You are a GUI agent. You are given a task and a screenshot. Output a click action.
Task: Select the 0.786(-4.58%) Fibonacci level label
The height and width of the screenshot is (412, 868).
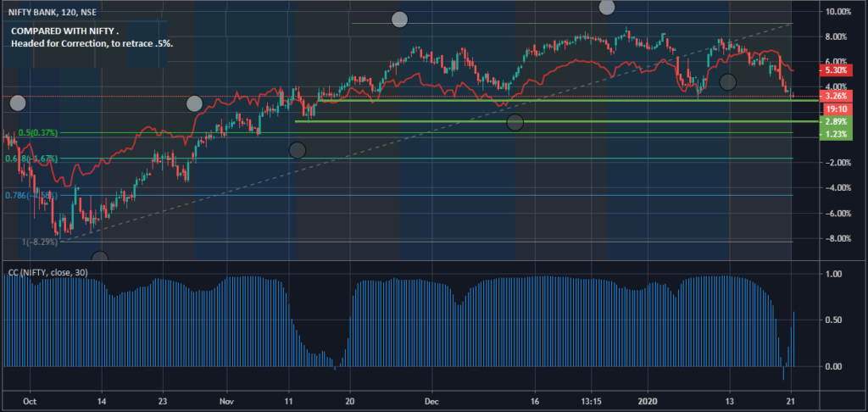pyautogui.click(x=31, y=196)
